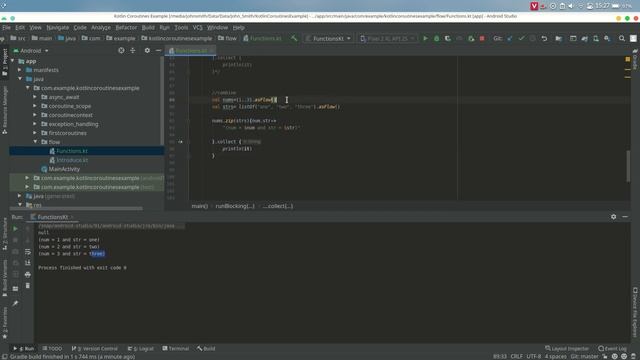
Task: Select the Functions.kt editor tab
Action: tap(191, 51)
